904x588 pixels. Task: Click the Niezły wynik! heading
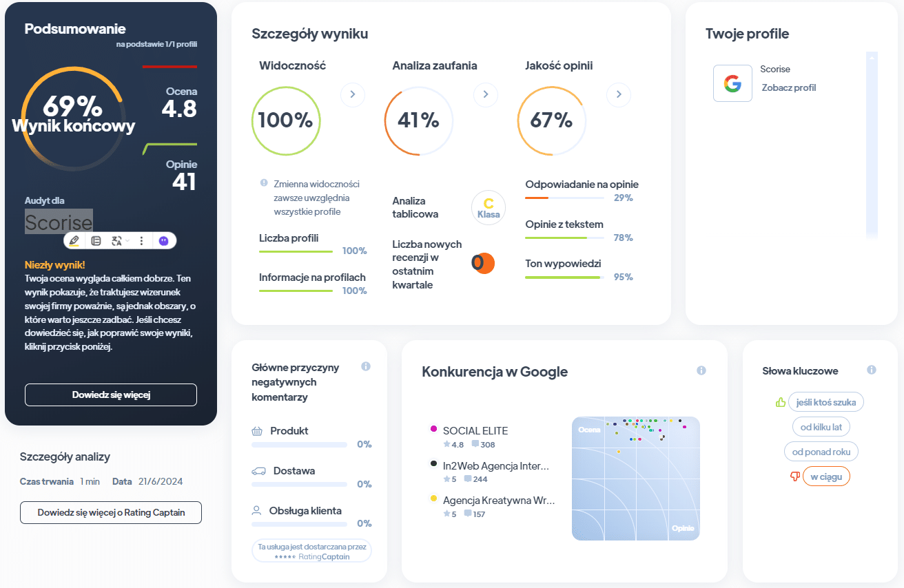click(x=55, y=264)
